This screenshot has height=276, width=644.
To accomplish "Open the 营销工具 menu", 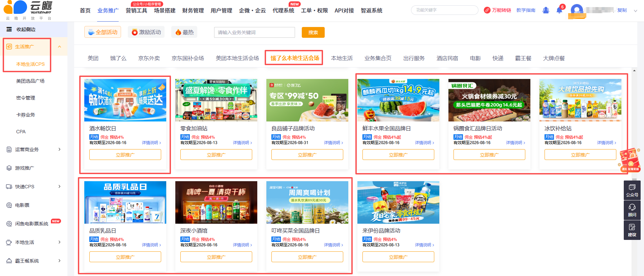I will 137,10.
